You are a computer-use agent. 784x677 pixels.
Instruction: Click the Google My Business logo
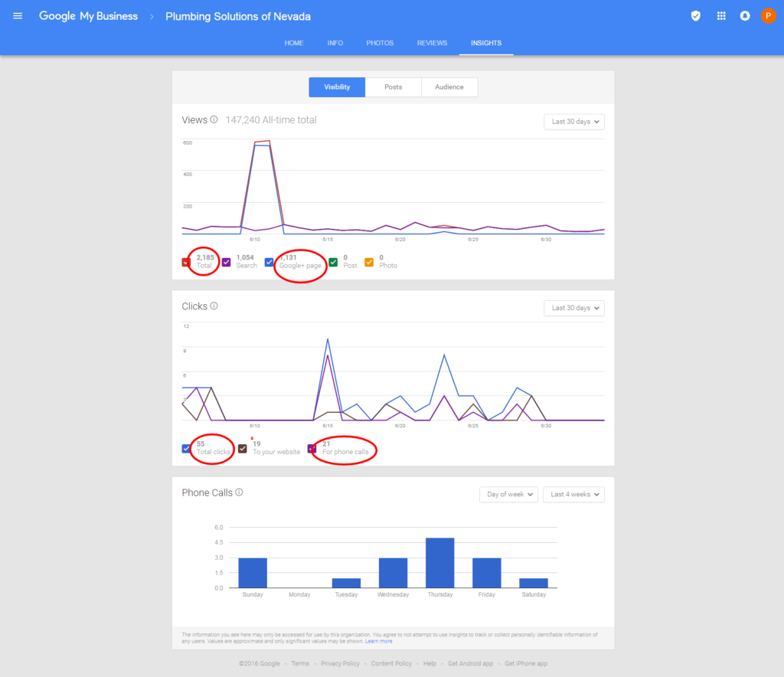[x=89, y=16]
